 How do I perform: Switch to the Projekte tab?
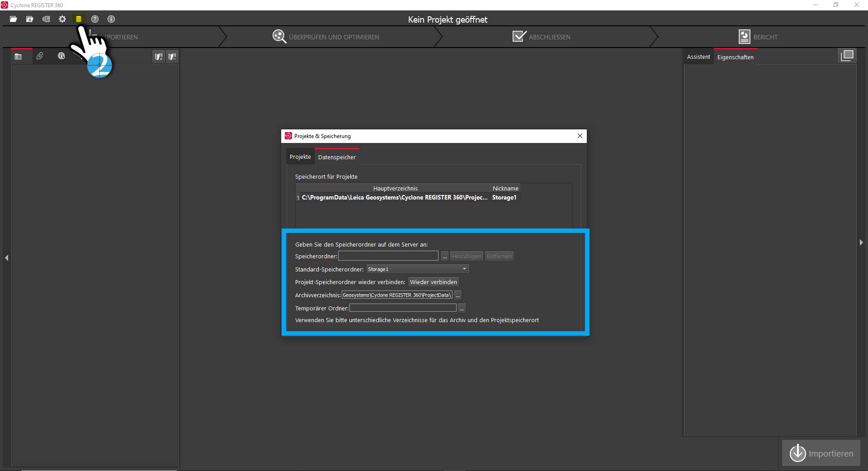coord(300,157)
